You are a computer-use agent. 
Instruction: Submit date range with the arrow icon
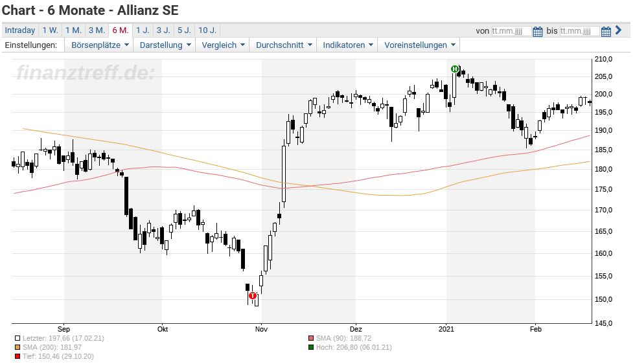[x=618, y=30]
